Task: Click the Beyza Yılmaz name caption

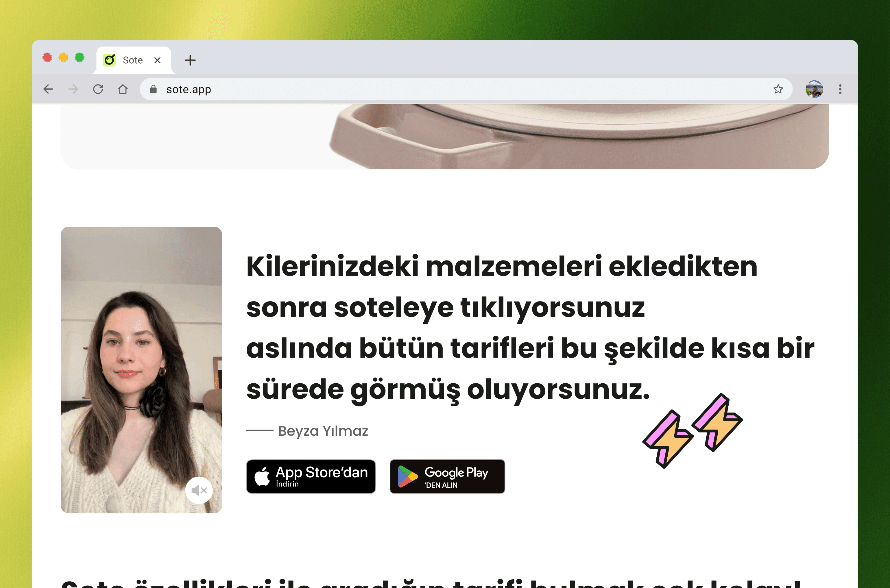Action: pos(323,431)
